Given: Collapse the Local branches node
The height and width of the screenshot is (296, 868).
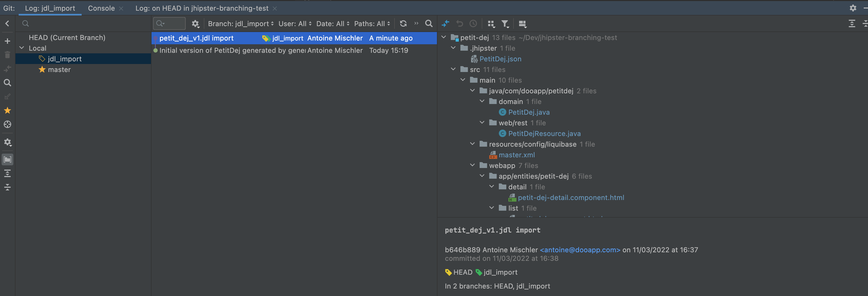Looking at the screenshot, I should pyautogui.click(x=22, y=48).
